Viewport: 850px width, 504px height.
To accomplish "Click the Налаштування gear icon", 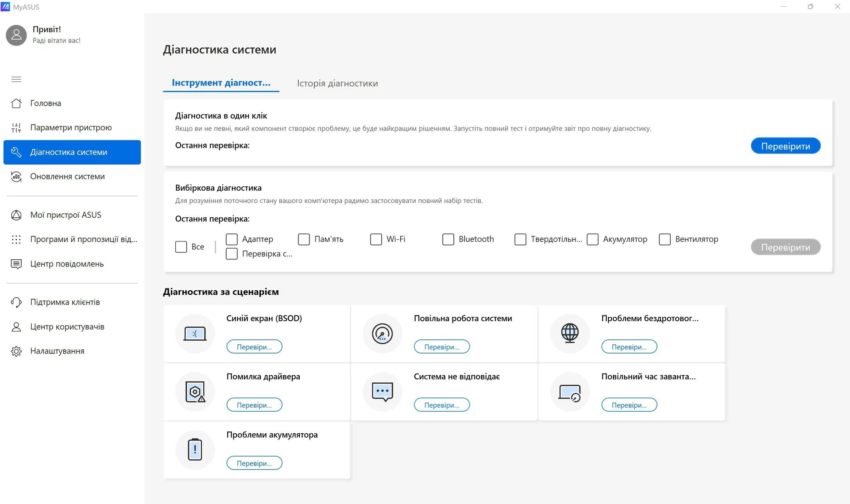I will click(16, 351).
